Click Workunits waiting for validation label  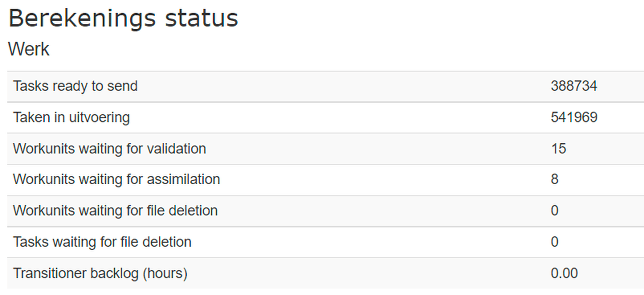(x=109, y=149)
